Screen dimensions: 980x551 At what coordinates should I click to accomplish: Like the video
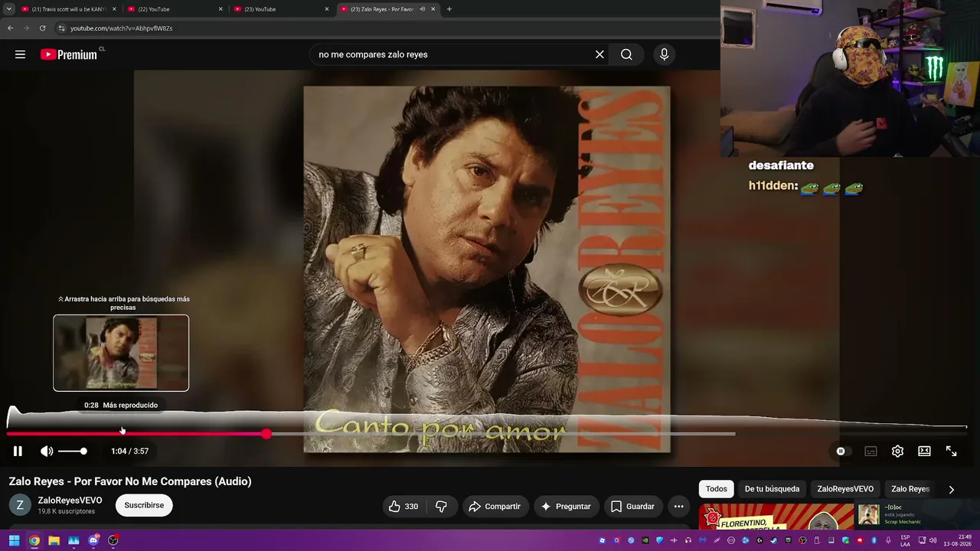403,507
